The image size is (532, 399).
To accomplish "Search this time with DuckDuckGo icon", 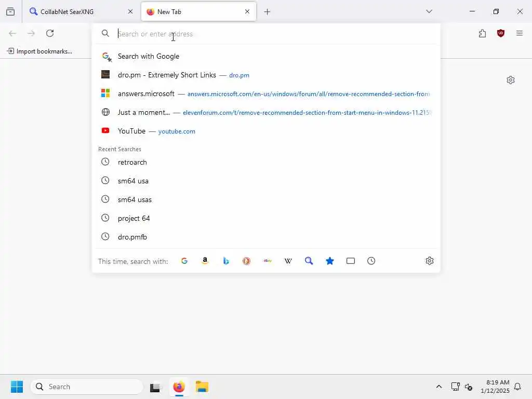I will (x=246, y=261).
